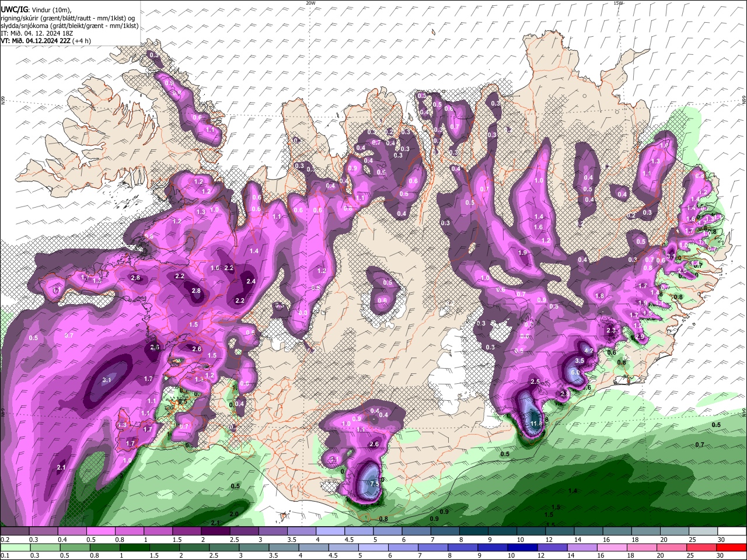Click the 2.4 snowfall value on the map
Screen dimensions: 747x560
click(x=251, y=281)
